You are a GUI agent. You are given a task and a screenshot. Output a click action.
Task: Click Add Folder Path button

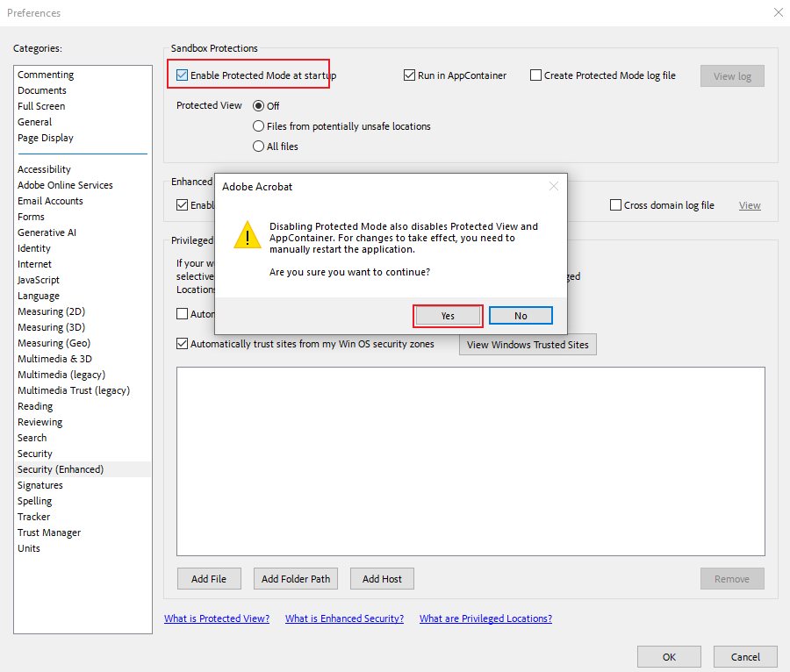click(296, 578)
